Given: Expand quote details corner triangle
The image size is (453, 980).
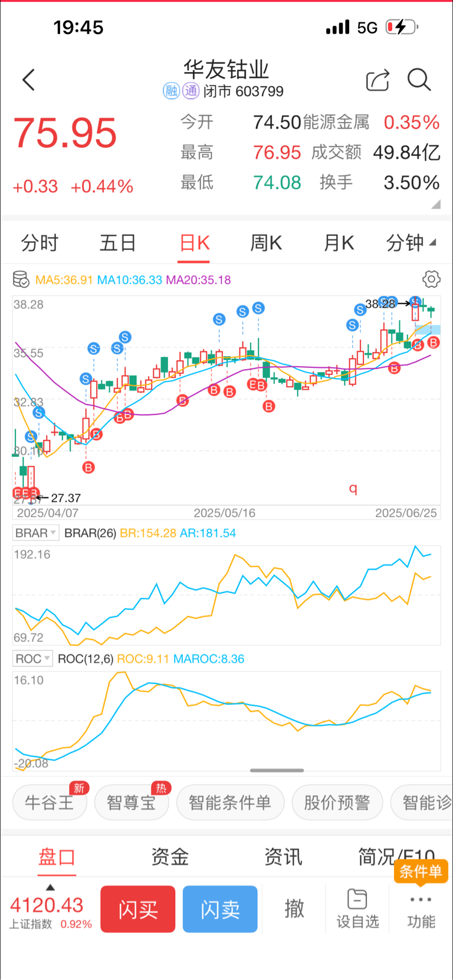Looking at the screenshot, I should click(436, 204).
